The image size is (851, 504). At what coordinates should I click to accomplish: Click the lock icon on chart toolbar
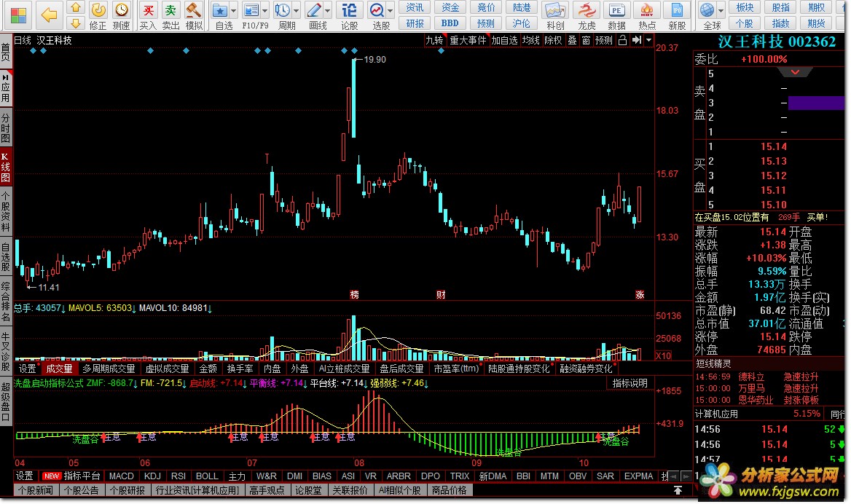point(622,40)
